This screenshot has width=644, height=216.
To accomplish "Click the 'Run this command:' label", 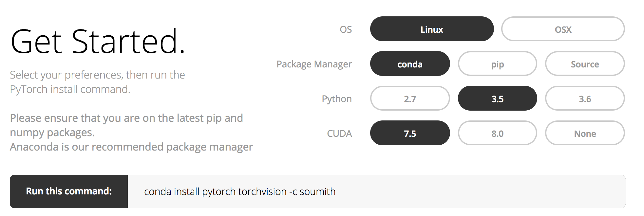I will click(x=69, y=191).
